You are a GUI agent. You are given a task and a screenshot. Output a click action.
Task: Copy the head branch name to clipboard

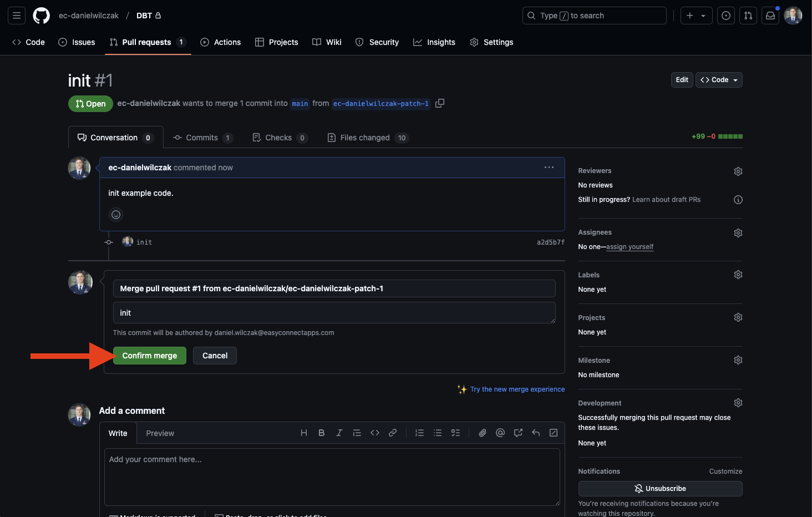point(440,103)
